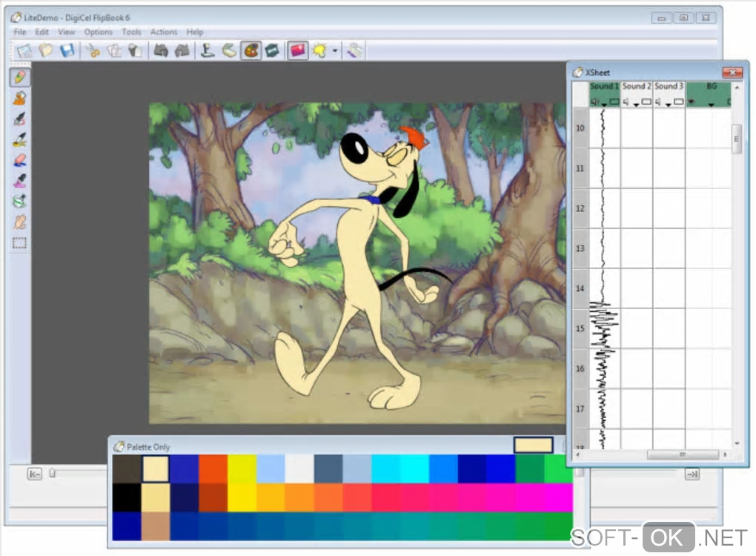Toggle the pink picture toolbar icon
756x556 pixels.
tap(298, 50)
